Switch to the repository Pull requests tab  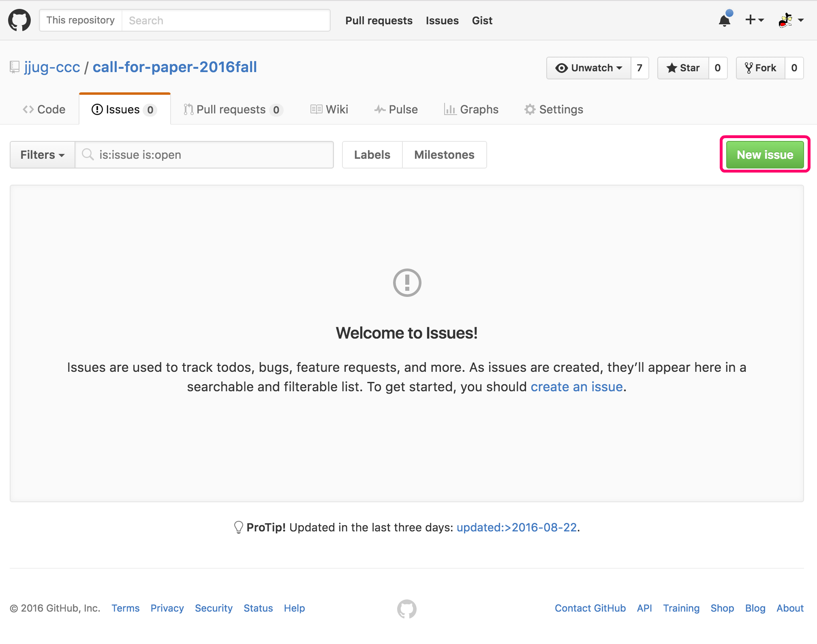tap(233, 109)
